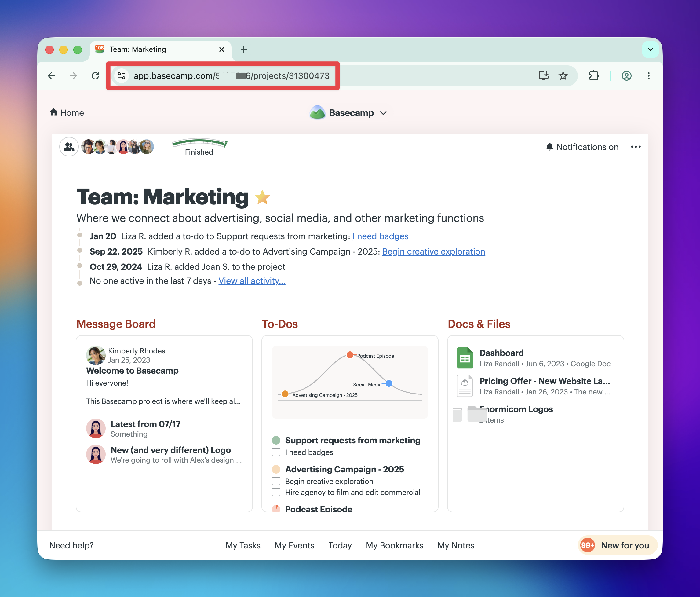Open the project three-dot options menu
700x597 pixels.
pos(636,147)
